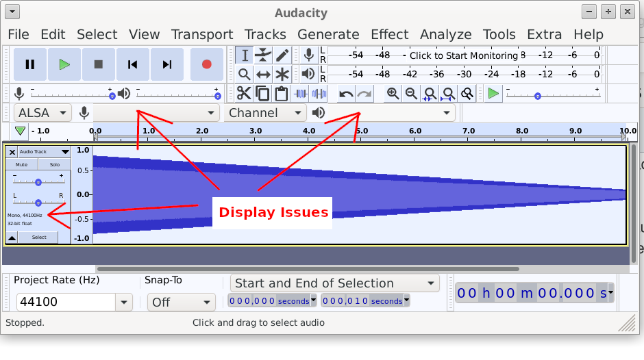
Task: Open the Edit menu
Action: (x=53, y=34)
